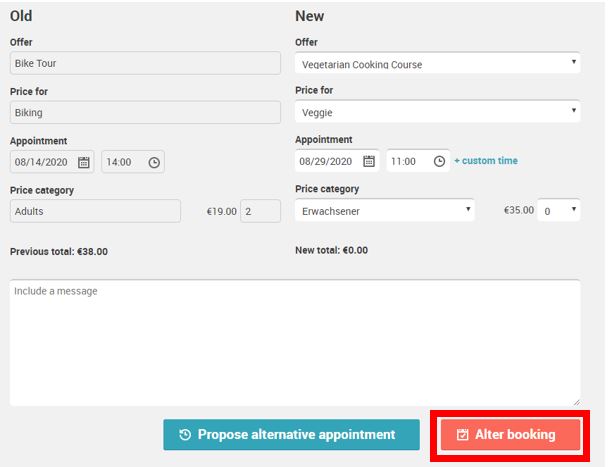The image size is (609, 467).
Task: Click clock icon beside 11:00 time
Action: click(439, 161)
